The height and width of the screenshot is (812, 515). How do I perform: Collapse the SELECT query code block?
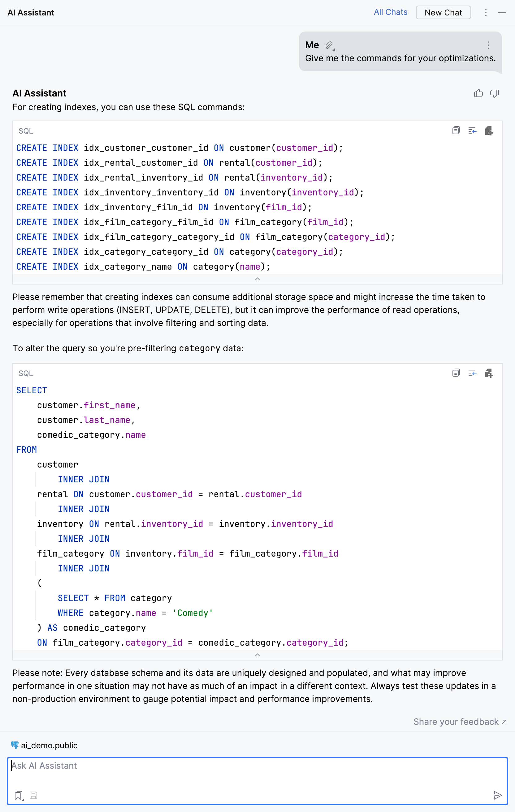click(257, 655)
